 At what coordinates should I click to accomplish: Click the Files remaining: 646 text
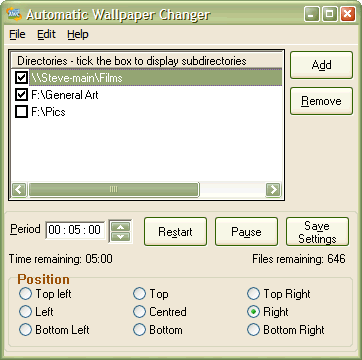pos(299,259)
